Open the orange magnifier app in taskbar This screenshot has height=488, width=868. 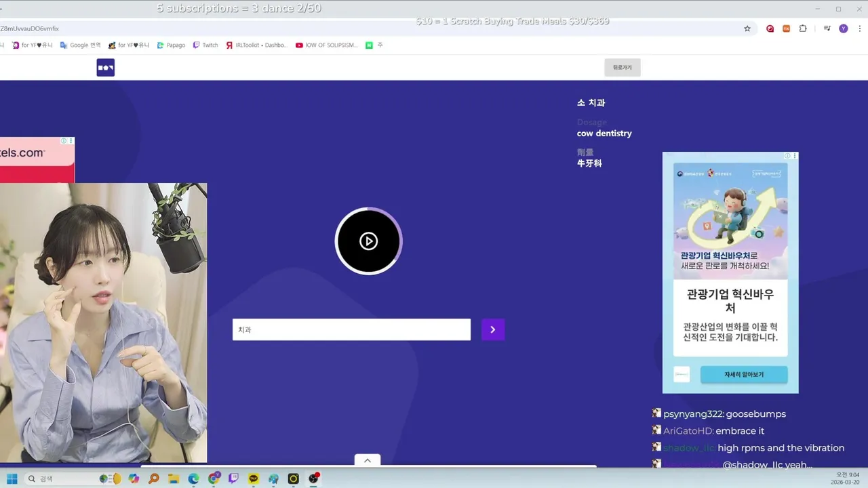click(x=154, y=479)
